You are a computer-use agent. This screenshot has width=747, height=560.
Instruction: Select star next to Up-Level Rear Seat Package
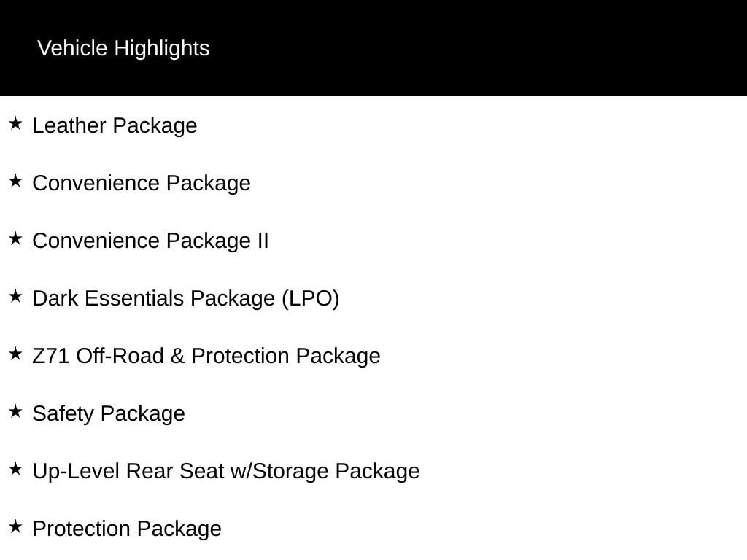point(15,469)
